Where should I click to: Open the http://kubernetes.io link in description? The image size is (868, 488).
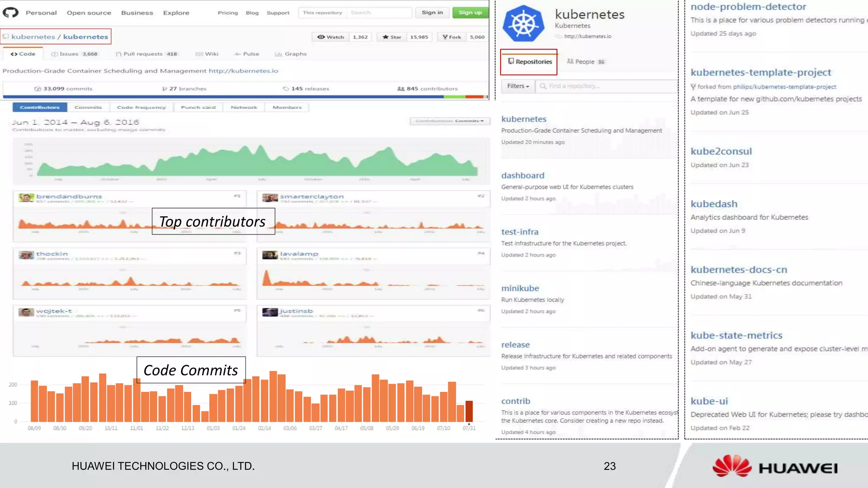pos(243,71)
